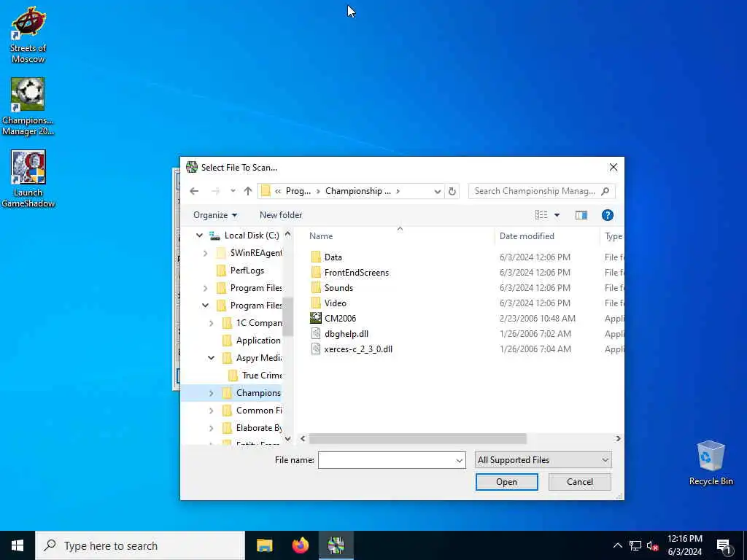Image resolution: width=747 pixels, height=560 pixels.
Task: Expand the 1C Company tree node
Action: [x=211, y=323]
